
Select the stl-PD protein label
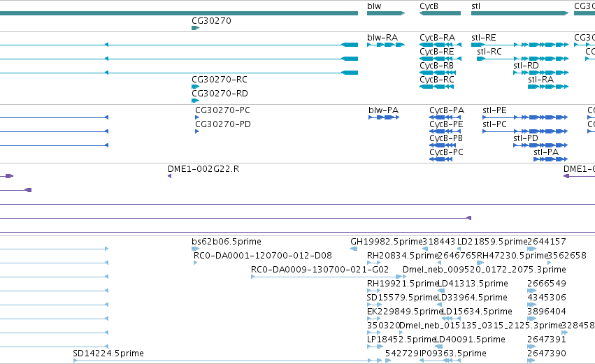[526, 138]
